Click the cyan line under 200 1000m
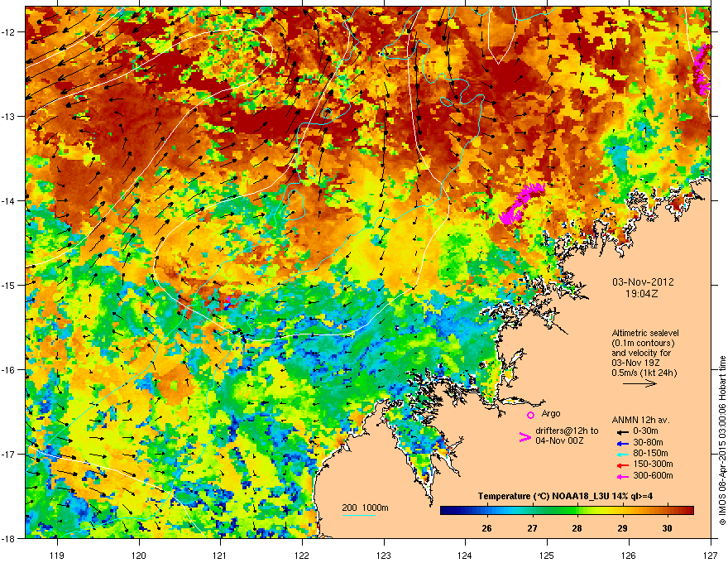Image resolution: width=728 pixels, height=563 pixels. pos(359,515)
